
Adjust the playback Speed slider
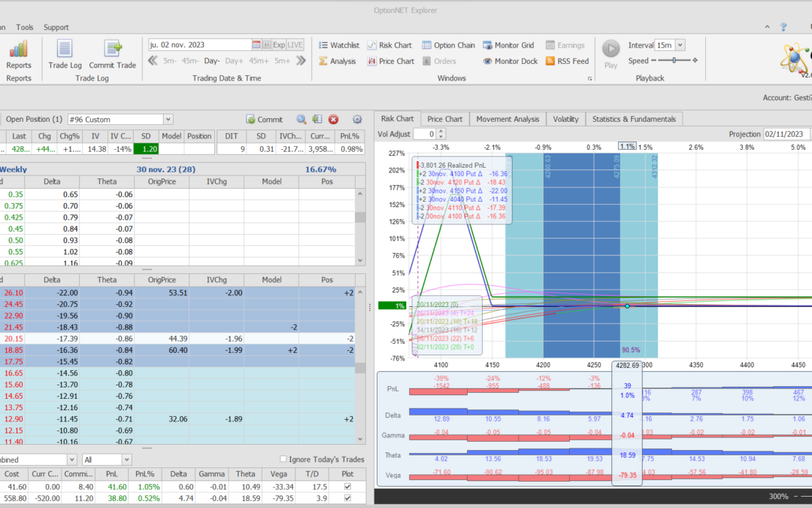[674, 61]
